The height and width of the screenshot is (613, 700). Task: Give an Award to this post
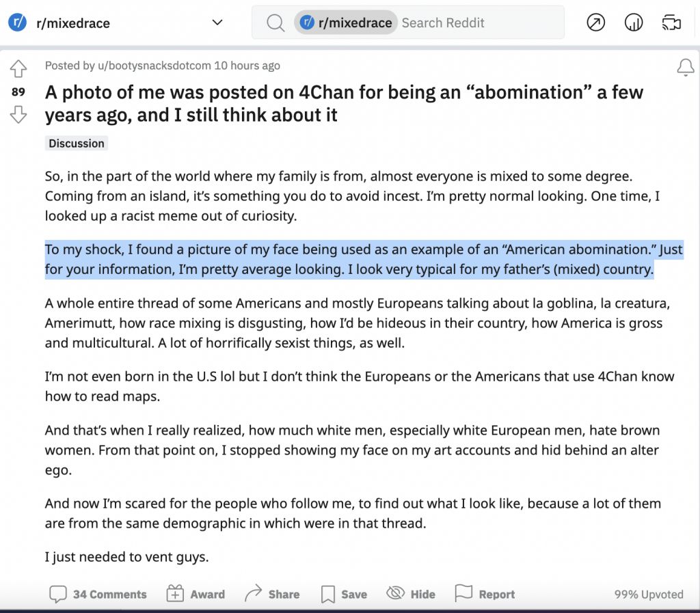coord(196,595)
